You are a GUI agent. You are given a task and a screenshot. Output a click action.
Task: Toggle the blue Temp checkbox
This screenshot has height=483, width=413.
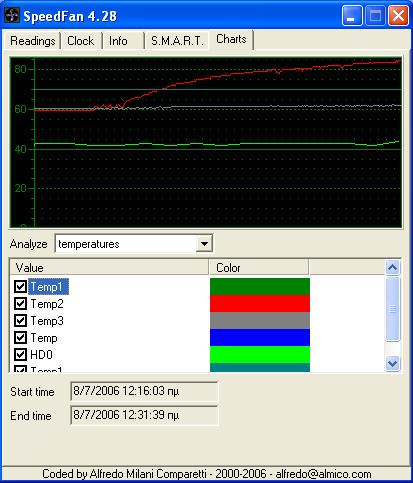coord(20,337)
